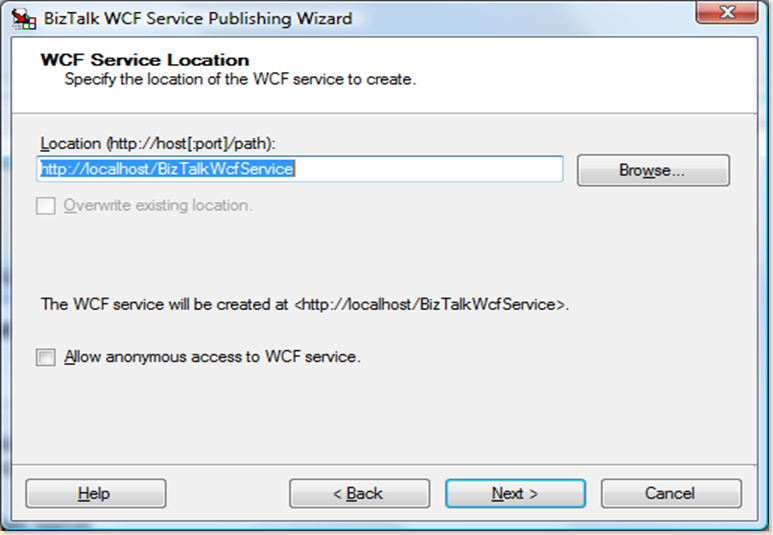
Task: Click the 'Specify the location of the WCF service' subtitle
Action: (240, 78)
